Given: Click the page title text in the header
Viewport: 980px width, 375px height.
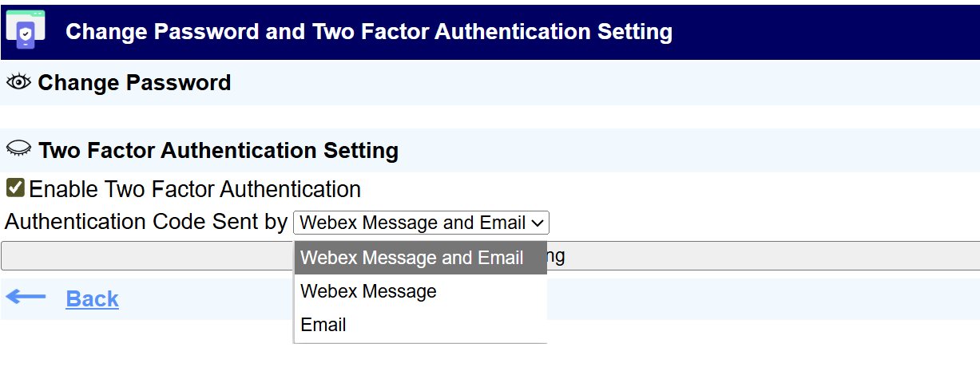Looking at the screenshot, I should point(368,32).
